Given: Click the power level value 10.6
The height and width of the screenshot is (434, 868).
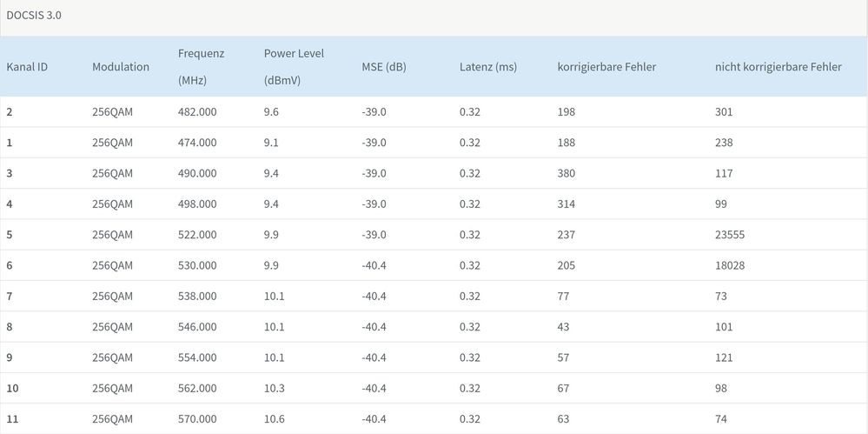Looking at the screenshot, I should coord(275,419).
